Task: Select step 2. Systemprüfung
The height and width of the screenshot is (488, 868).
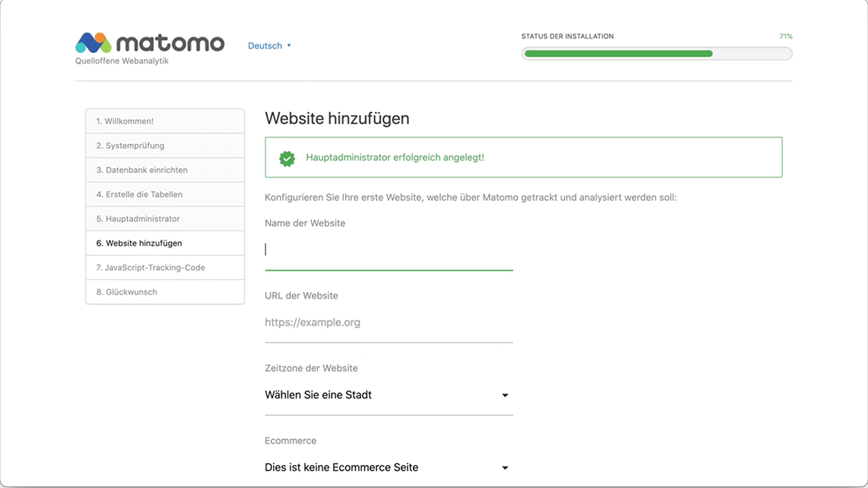Action: tap(165, 146)
